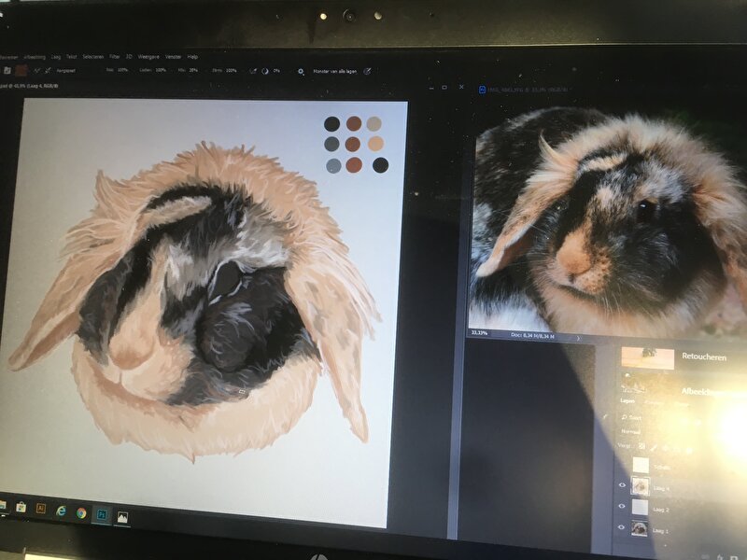Open Internet Explorer from the taskbar
This screenshot has width=747, height=560.
click(61, 511)
